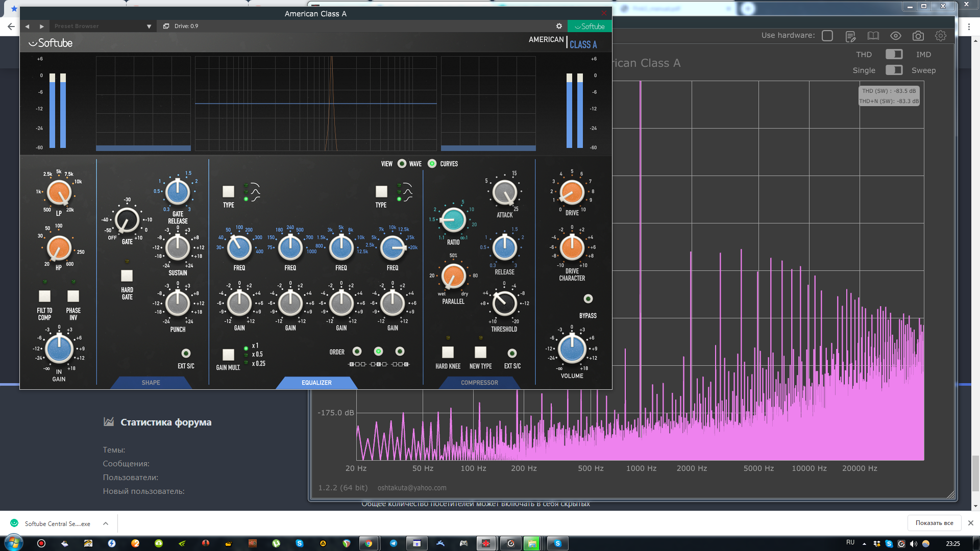Open Windows Start menu orb

tap(14, 543)
